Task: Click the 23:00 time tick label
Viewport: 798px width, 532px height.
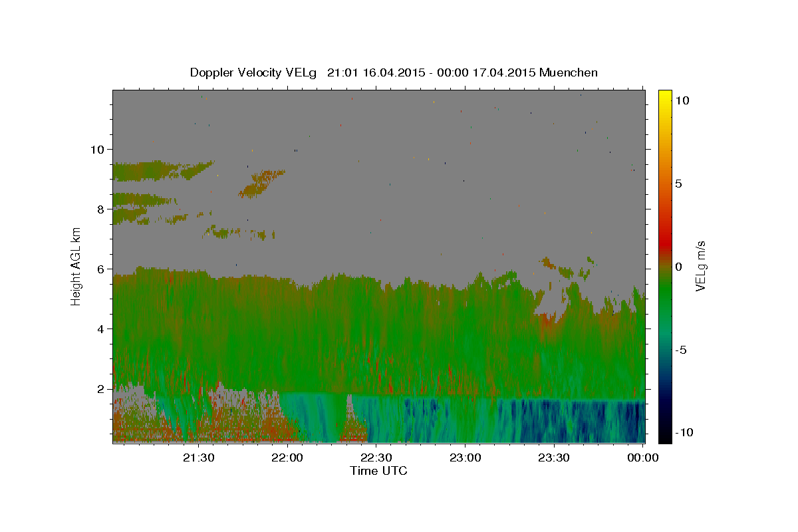Action: tap(465, 458)
